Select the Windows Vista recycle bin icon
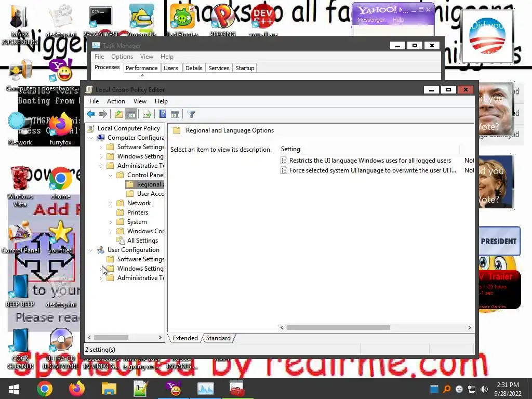532x399 pixels. [20, 187]
